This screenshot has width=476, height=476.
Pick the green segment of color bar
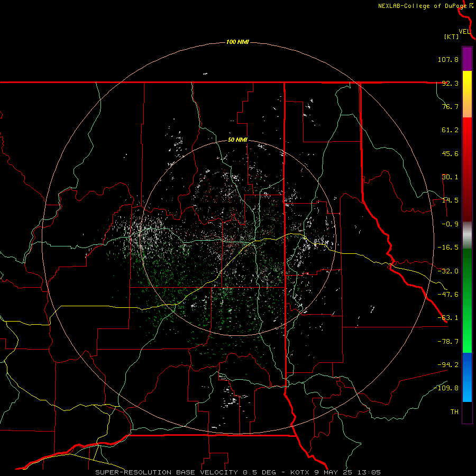(467, 300)
